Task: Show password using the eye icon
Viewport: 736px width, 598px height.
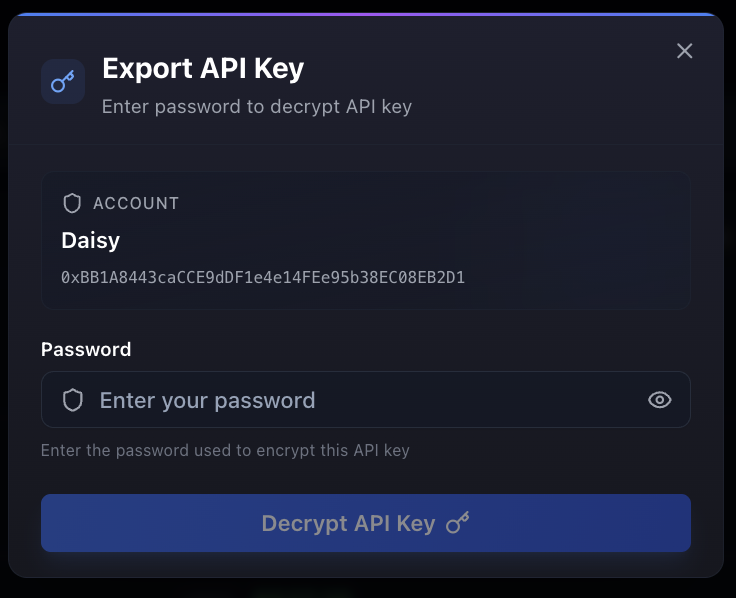Action: tap(659, 400)
